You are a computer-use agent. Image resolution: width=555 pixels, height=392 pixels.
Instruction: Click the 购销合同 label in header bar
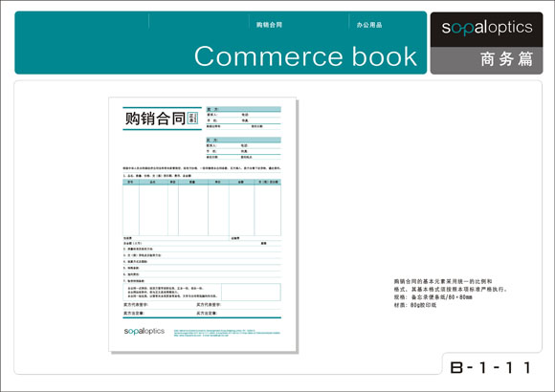(x=269, y=25)
